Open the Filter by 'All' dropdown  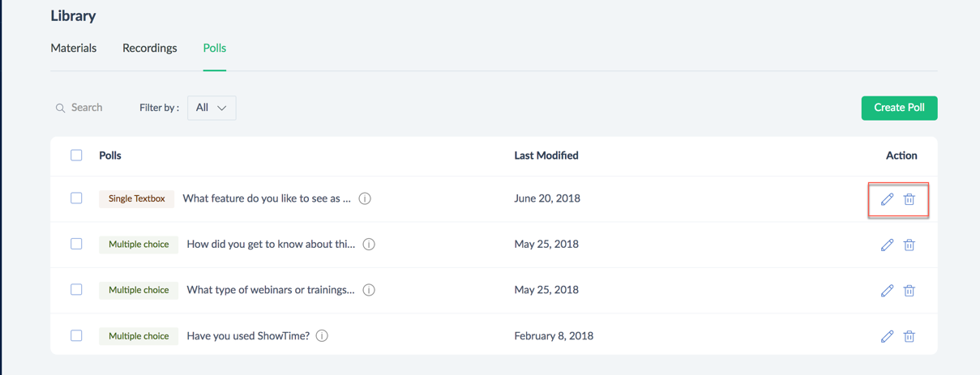point(212,108)
